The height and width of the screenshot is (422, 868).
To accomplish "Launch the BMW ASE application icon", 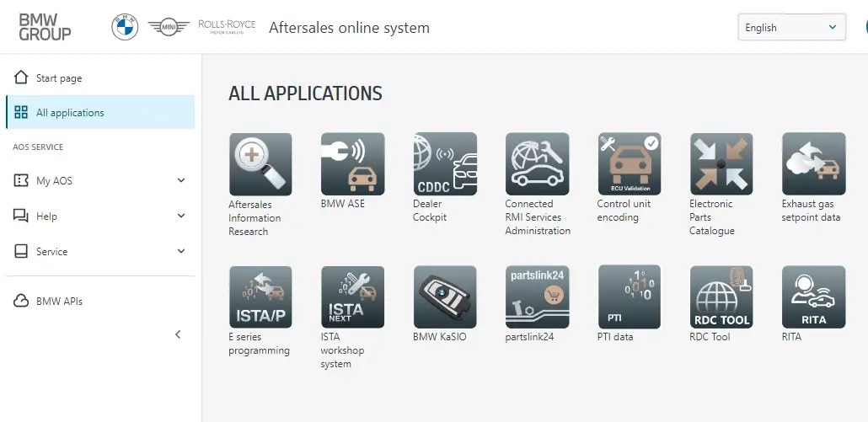I will (352, 163).
